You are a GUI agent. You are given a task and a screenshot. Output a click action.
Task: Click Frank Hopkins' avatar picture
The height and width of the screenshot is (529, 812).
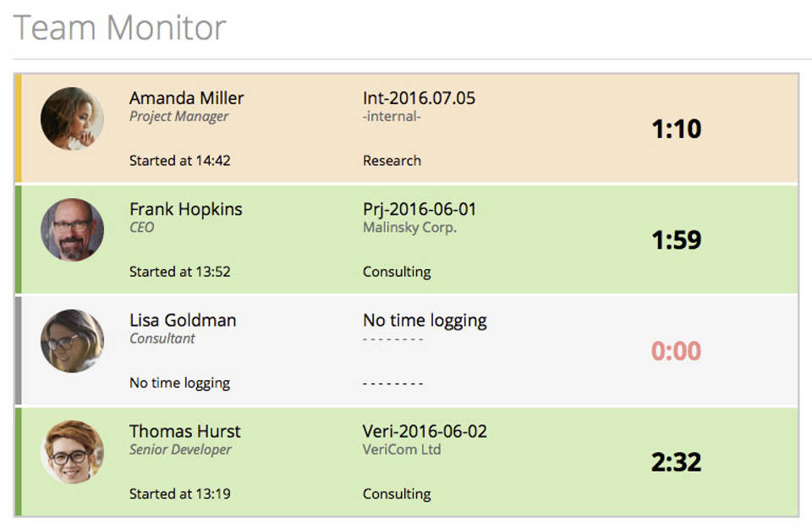[72, 229]
